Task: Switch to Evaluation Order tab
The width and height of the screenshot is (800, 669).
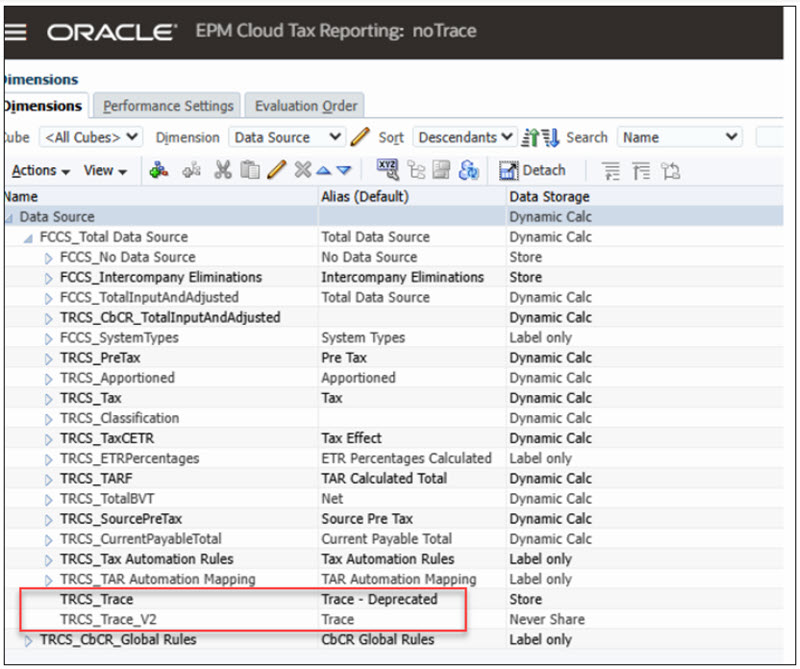Action: tap(305, 106)
